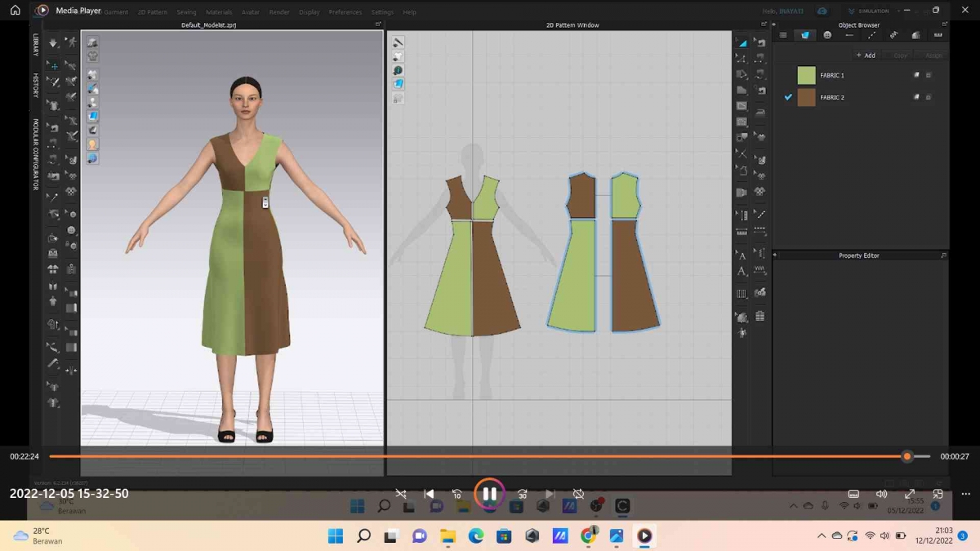Toggle the blue texture surface icon in the 3D view

[x=92, y=116]
